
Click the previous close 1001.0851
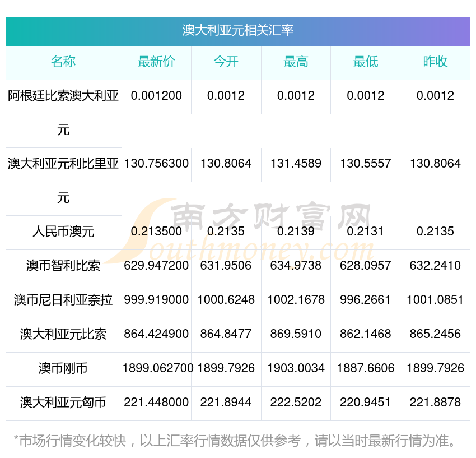click(x=435, y=300)
